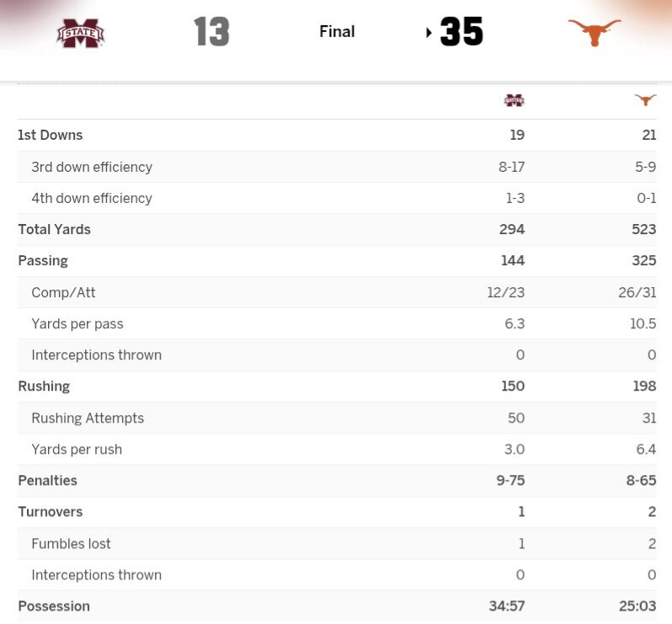The image size is (672, 624).
Task: Select the 1st Downs row label
Action: click(x=51, y=135)
